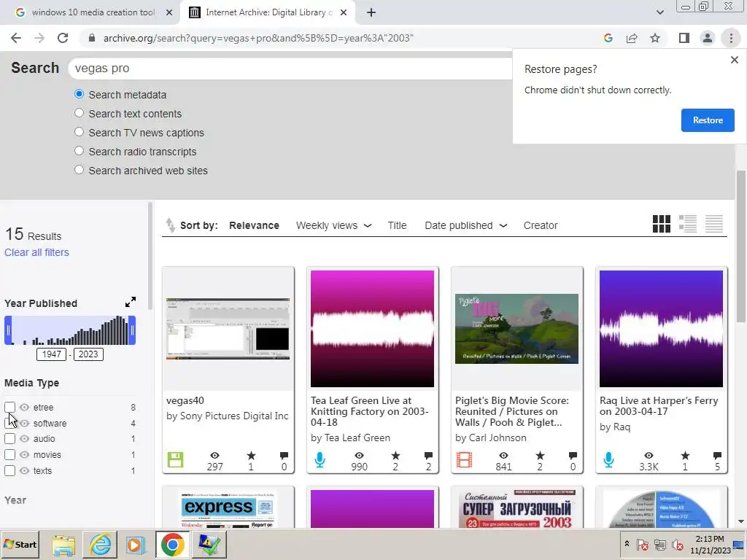Viewport: 747px width, 560px height.
Task: Bookmark this page with the star icon
Action: tap(655, 38)
